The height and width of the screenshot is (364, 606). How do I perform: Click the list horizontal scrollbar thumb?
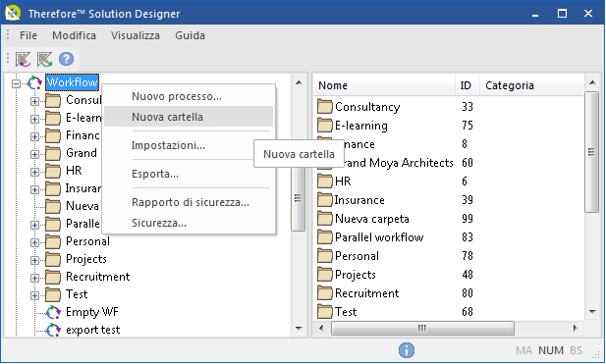pos(422,328)
